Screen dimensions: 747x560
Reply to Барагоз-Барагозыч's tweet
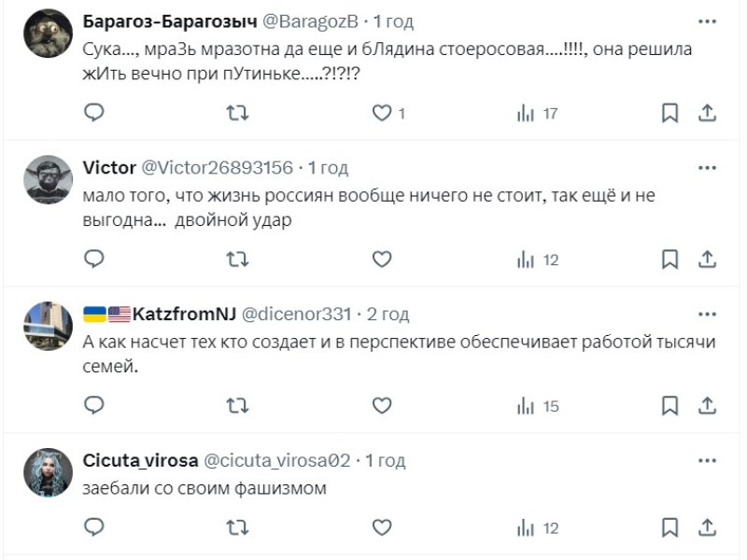[x=94, y=113]
